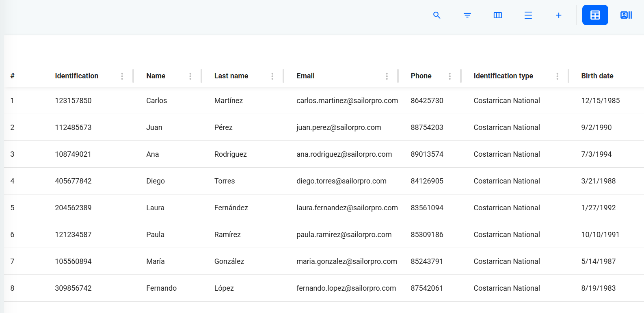Click the row density lines icon
Viewport: 644px width, 313px height.
[x=528, y=15]
